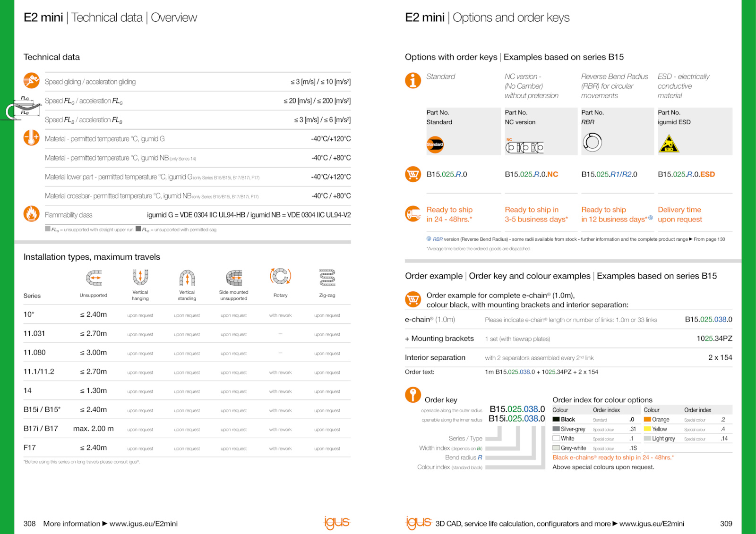Click 'Ready to ship in 12 business days' text

614,214
